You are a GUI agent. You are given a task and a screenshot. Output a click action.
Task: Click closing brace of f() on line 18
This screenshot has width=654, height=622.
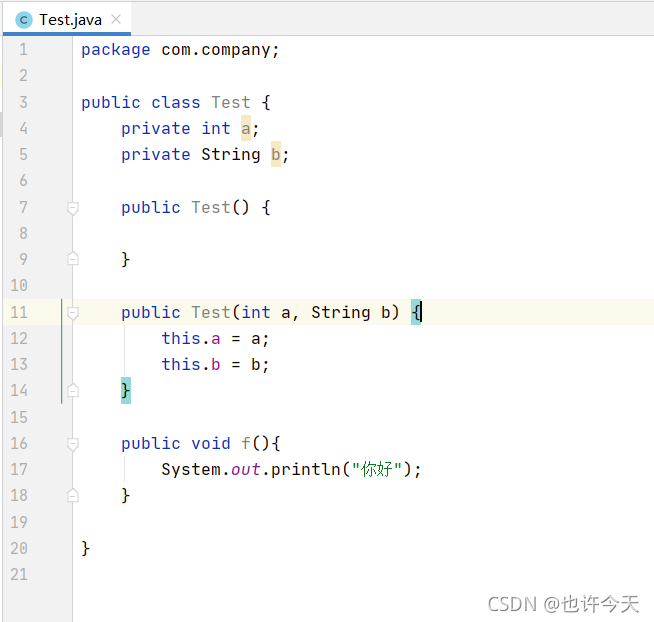point(126,496)
